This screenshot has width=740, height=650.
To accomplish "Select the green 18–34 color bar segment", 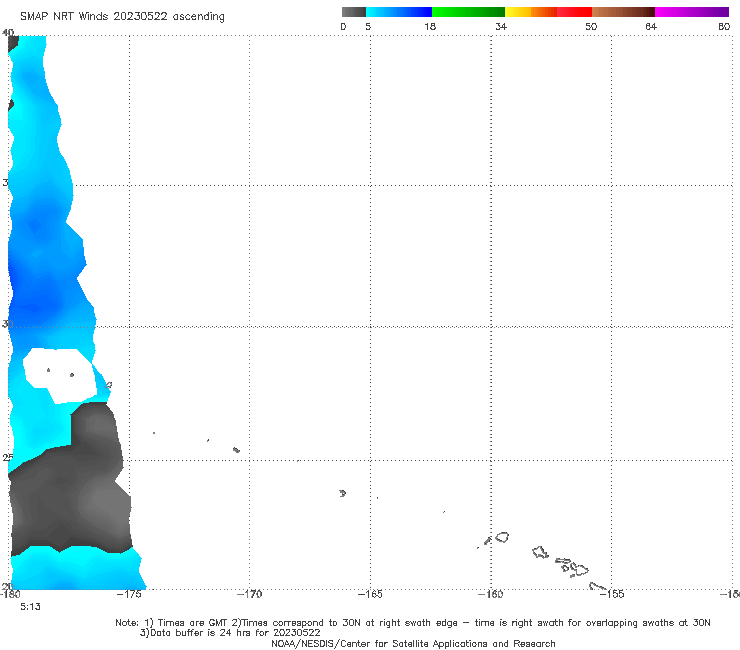I will coord(468,12).
